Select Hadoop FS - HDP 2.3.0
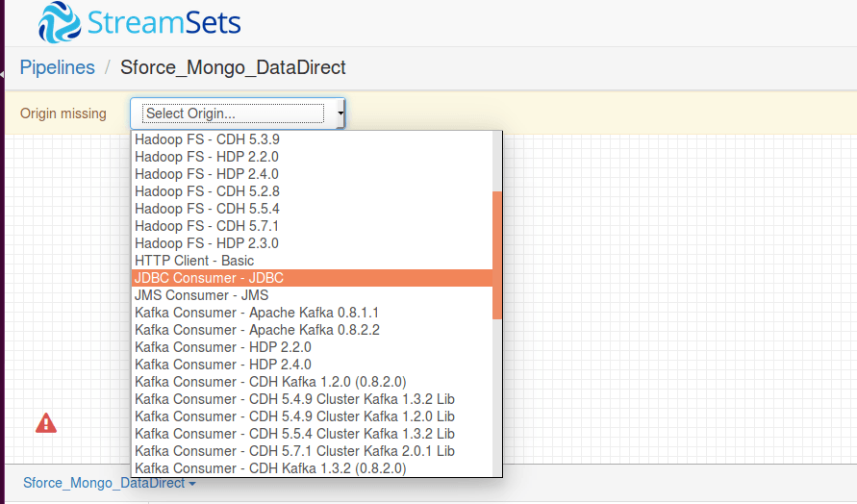 (207, 243)
